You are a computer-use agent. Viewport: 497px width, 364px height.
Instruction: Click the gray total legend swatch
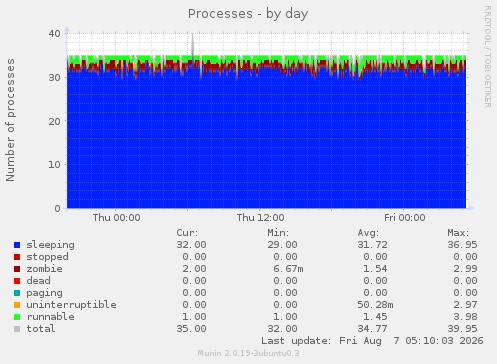point(17,329)
